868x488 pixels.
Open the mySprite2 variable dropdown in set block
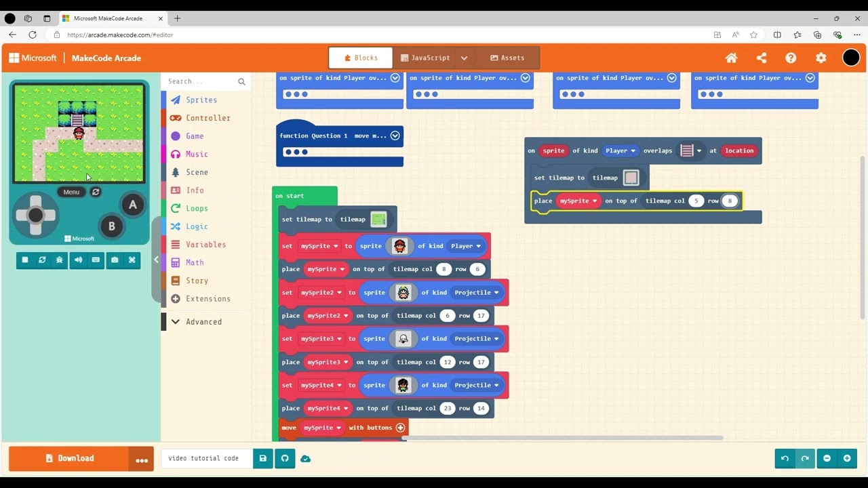pyautogui.click(x=321, y=293)
